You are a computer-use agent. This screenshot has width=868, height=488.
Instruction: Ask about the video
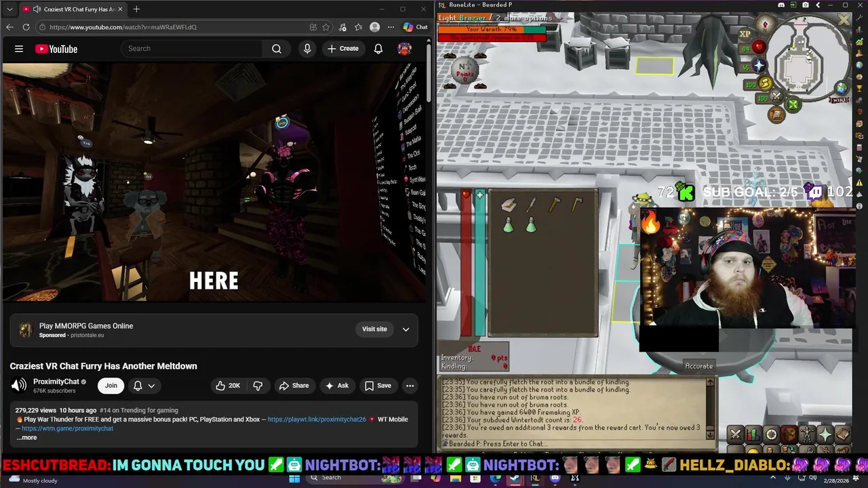click(336, 386)
